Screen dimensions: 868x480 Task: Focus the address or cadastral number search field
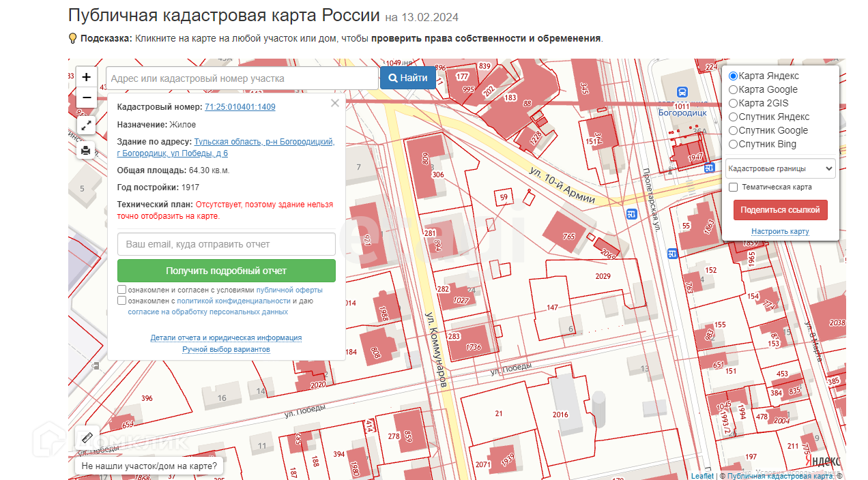pyautogui.click(x=242, y=78)
